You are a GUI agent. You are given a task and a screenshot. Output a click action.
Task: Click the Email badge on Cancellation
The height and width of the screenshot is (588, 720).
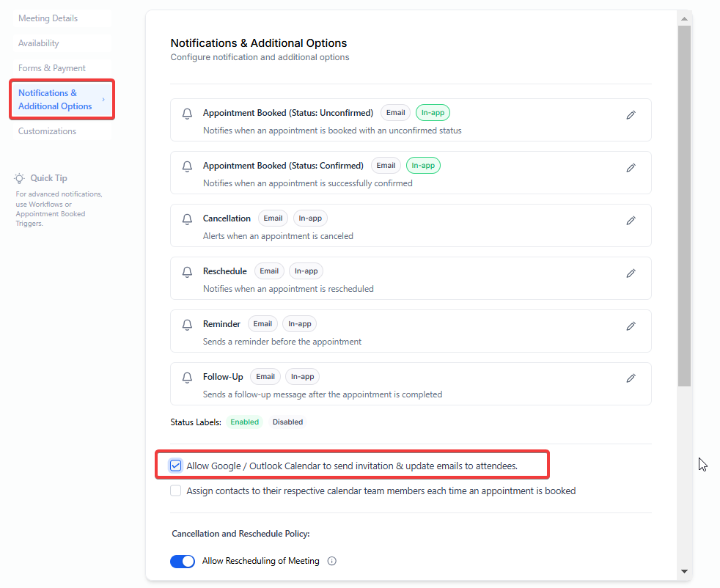tap(273, 218)
